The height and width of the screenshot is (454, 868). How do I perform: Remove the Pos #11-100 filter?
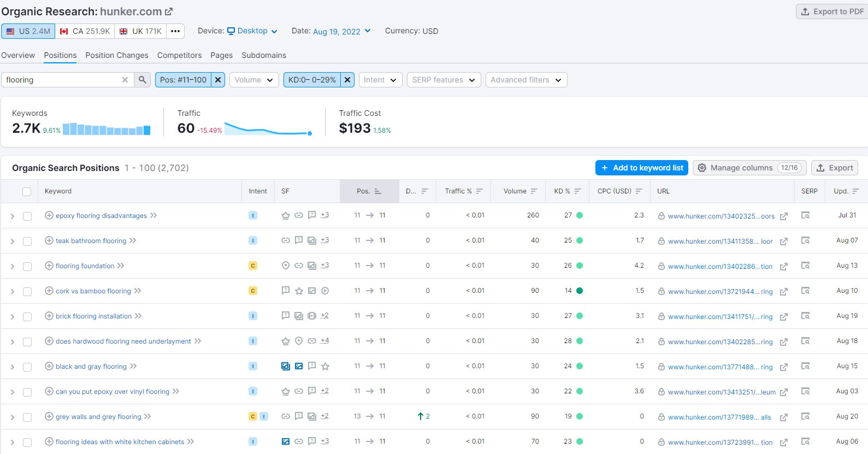[x=218, y=80]
